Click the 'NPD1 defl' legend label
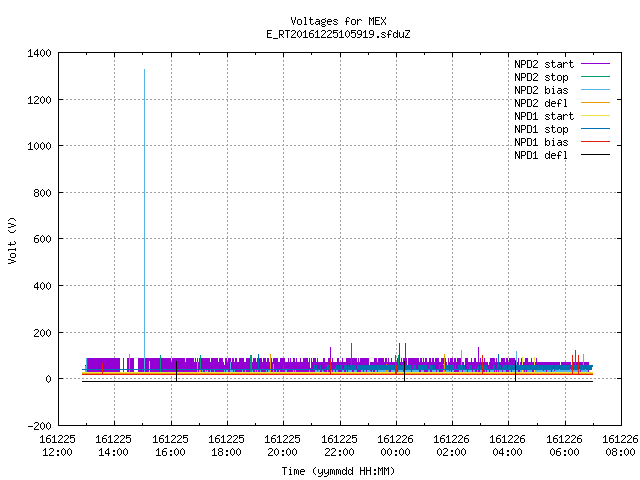The width and height of the screenshot is (640, 480). coord(541,155)
